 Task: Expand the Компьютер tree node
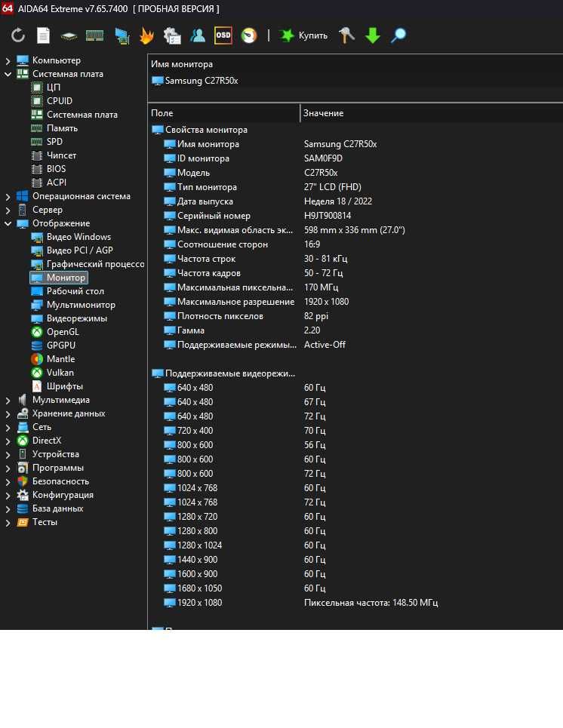click(8, 61)
